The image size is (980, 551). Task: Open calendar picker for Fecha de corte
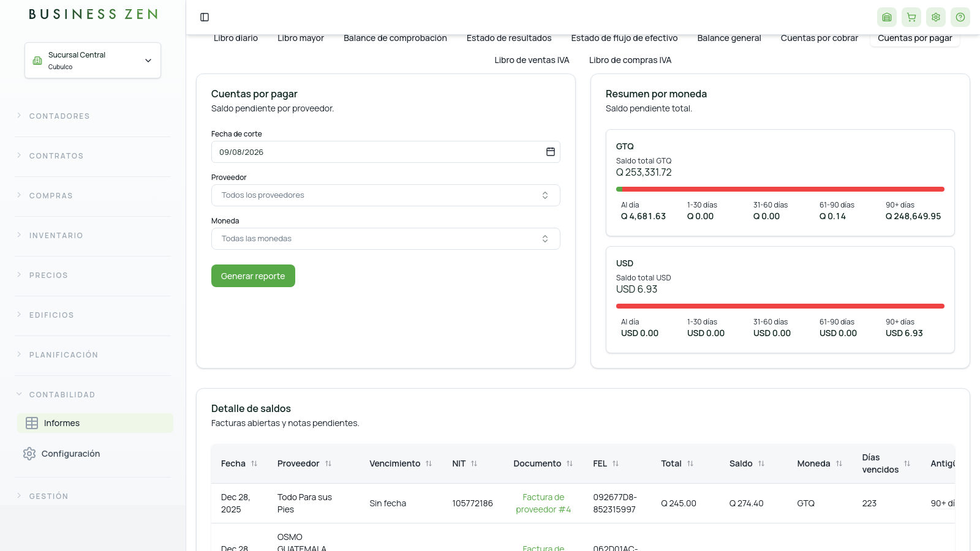(551, 152)
